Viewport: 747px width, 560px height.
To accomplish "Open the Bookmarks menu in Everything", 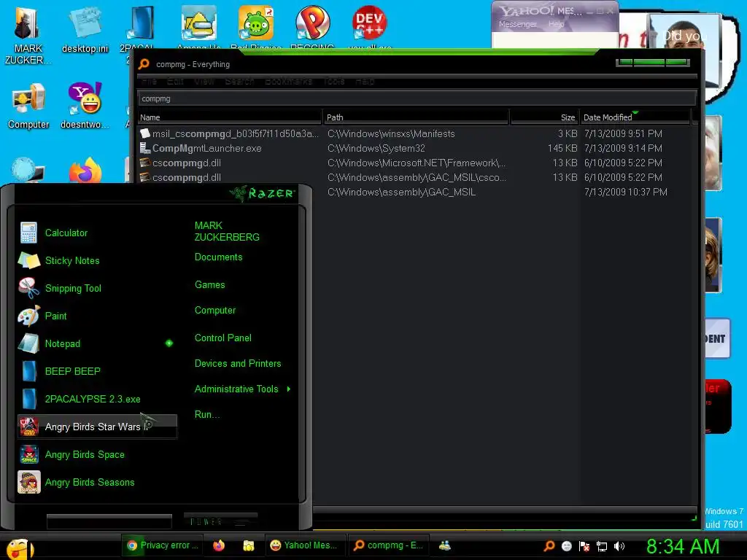I will [288, 82].
